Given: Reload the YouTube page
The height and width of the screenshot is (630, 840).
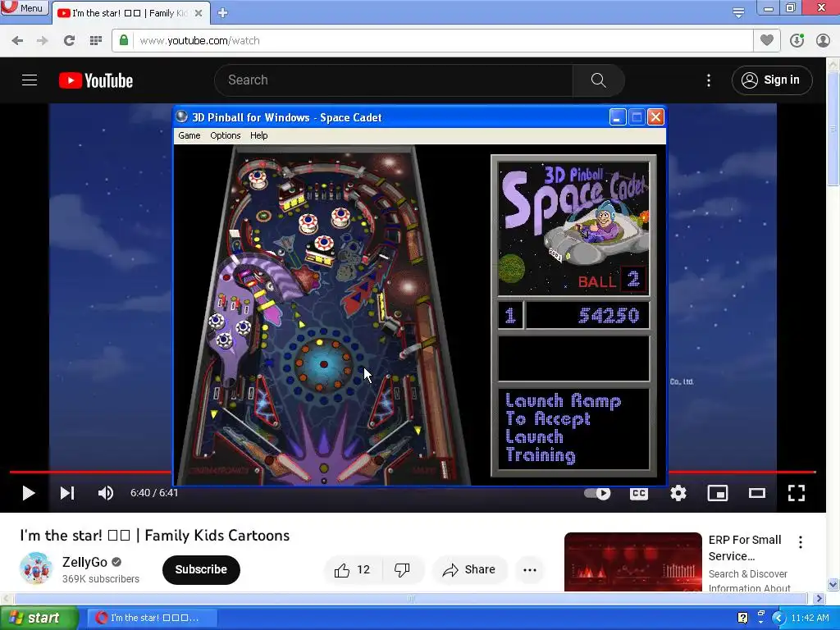Looking at the screenshot, I should (69, 41).
